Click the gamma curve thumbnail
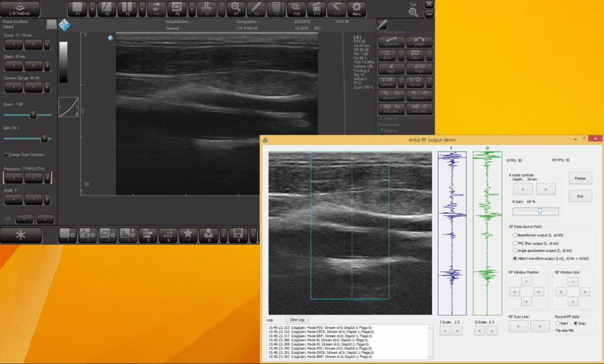The width and height of the screenshot is (604, 364). [x=68, y=107]
